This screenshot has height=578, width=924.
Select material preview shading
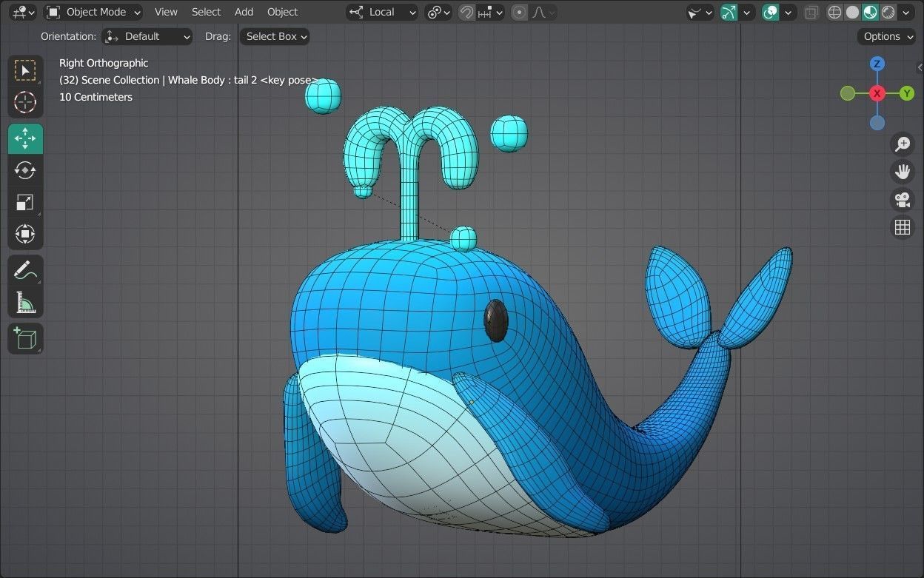[x=870, y=12]
